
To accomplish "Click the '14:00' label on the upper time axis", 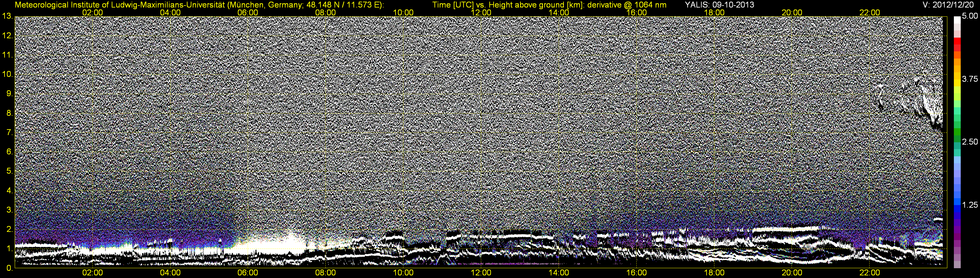I will point(559,12).
